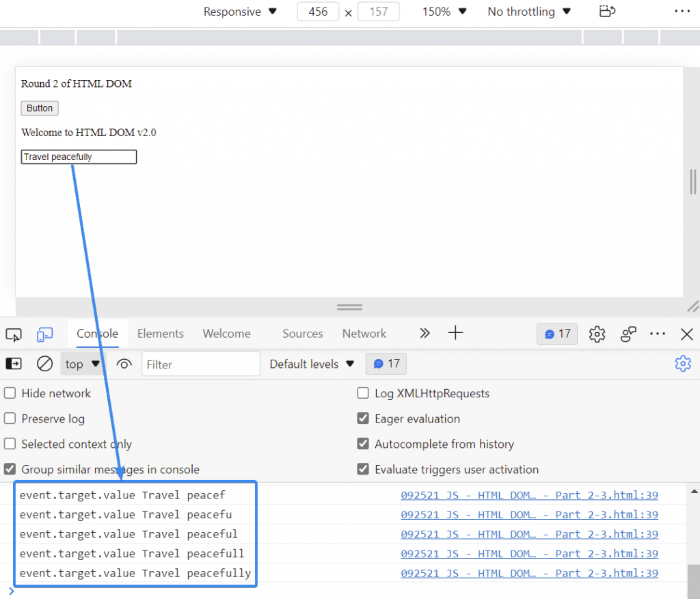700x599 pixels.
Task: Open the No throttling dropdown
Action: coord(528,12)
